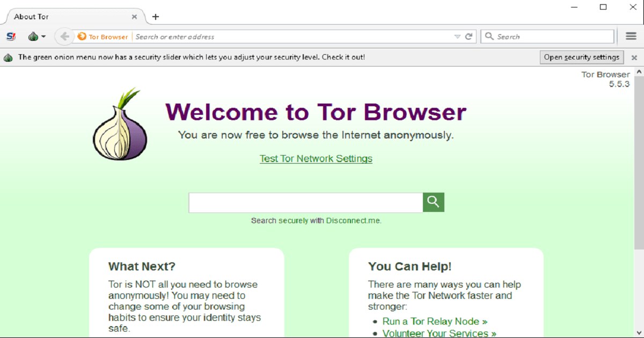The height and width of the screenshot is (338, 644).
Task: Click the You Can Help! heading
Action: coord(409,266)
